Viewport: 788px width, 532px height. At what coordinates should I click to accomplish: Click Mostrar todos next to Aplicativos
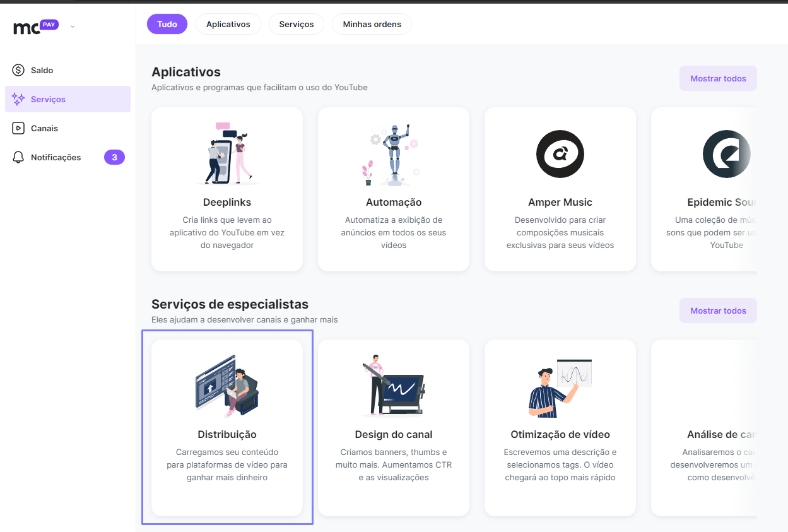718,78
